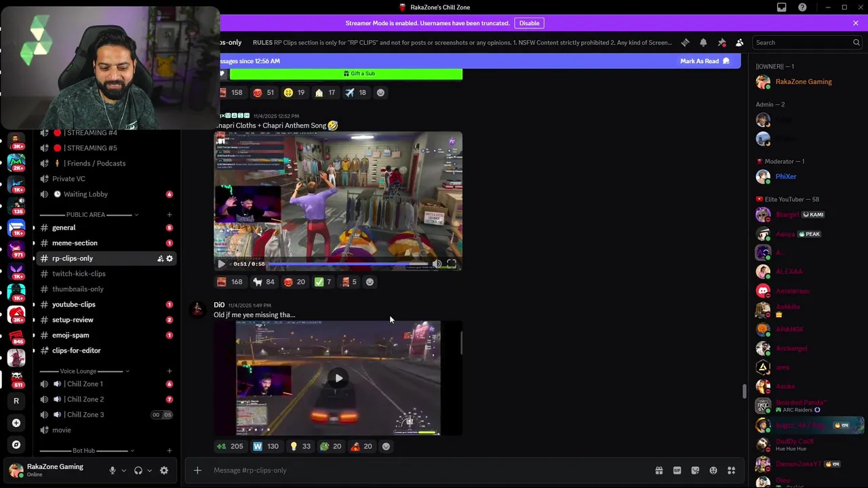Viewport: 868px width, 488px height.
Task: Open the sticker picker
Action: [695, 470]
